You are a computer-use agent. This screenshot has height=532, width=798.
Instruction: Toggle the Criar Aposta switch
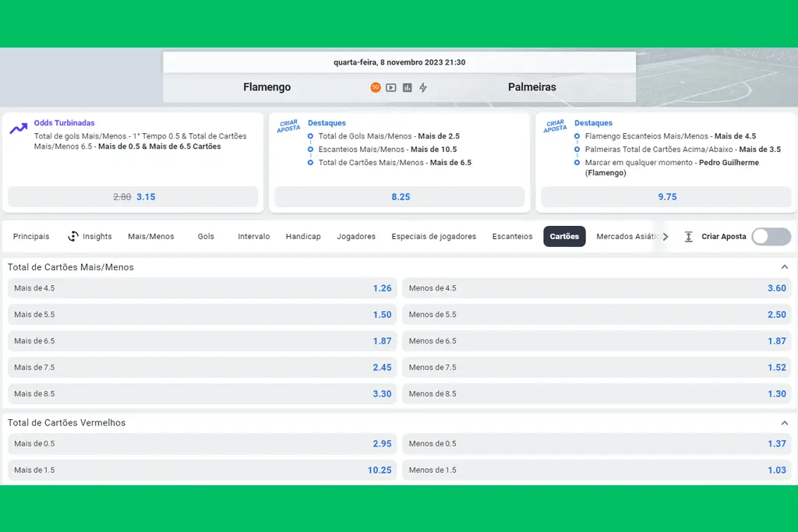tap(771, 237)
